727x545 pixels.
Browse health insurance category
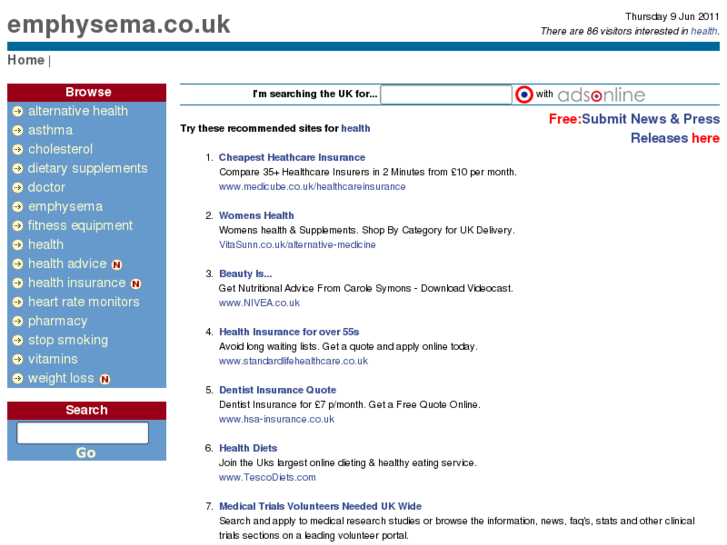[77, 282]
